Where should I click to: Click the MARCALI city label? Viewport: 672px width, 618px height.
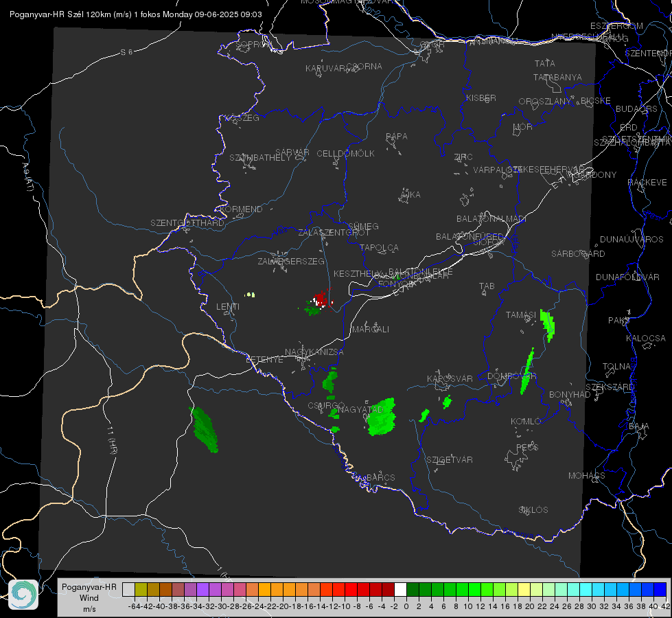[371, 330]
